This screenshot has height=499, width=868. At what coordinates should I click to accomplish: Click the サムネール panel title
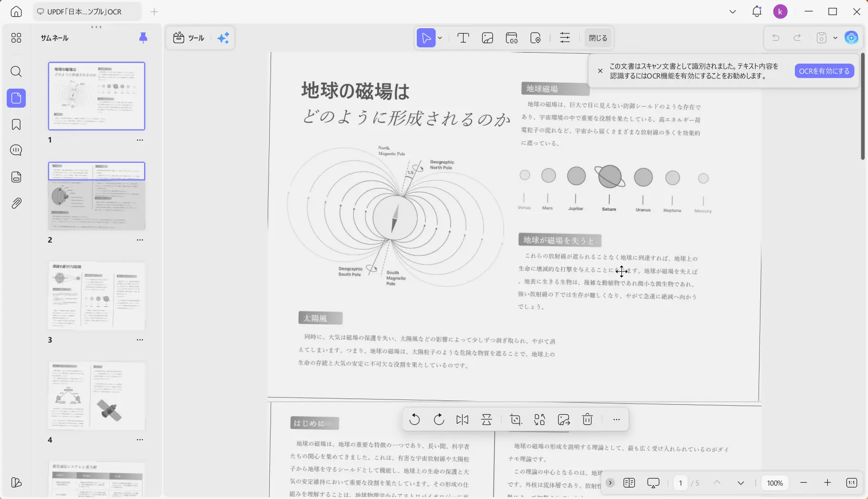(x=54, y=38)
